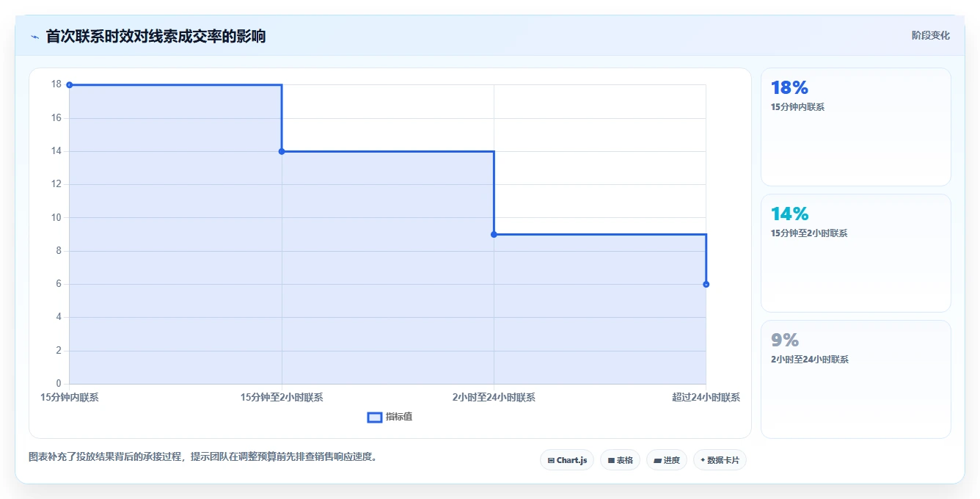Image resolution: width=980 pixels, height=499 pixels.
Task: Click the chart title 首次联系时效对线索成交率的影响
Action: point(156,36)
